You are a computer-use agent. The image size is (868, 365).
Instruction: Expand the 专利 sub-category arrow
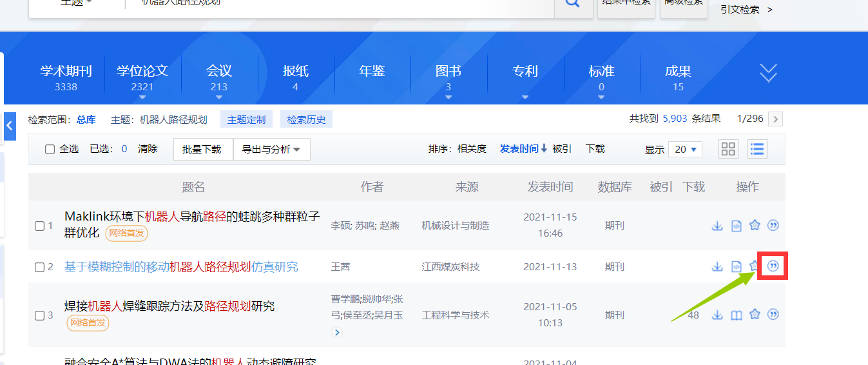[x=525, y=98]
